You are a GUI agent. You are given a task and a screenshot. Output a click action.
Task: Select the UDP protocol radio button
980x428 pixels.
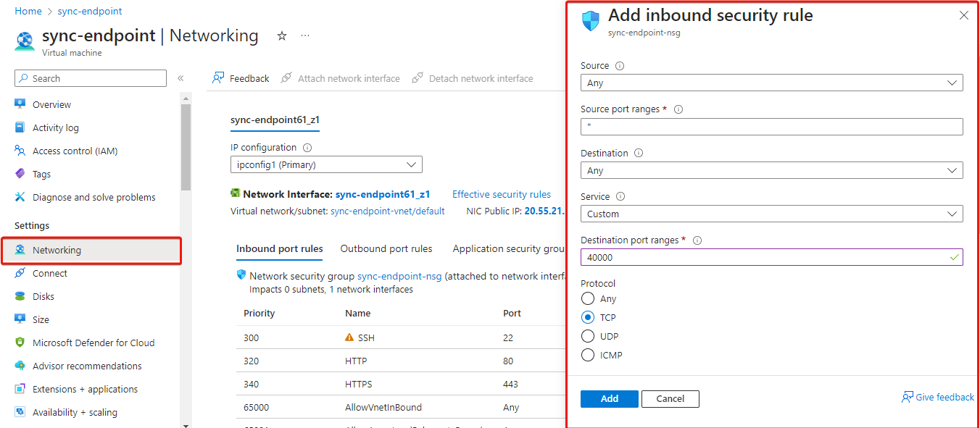pyautogui.click(x=589, y=336)
